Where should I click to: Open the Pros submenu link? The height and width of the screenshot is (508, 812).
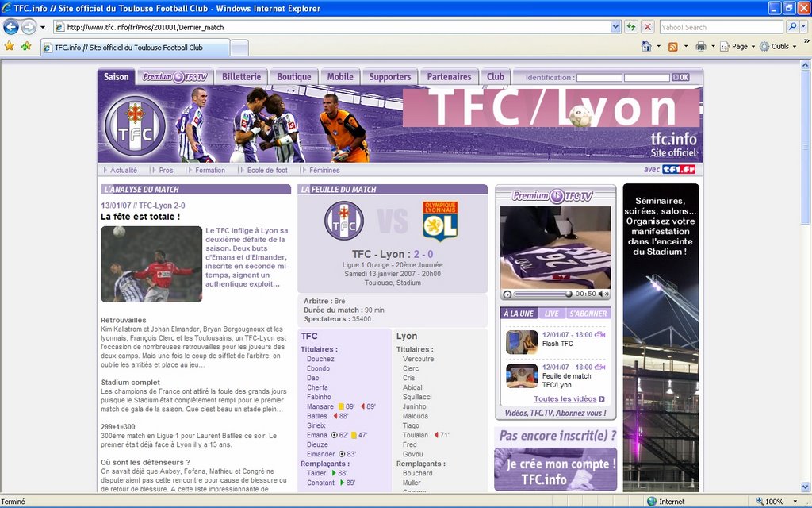(166, 170)
